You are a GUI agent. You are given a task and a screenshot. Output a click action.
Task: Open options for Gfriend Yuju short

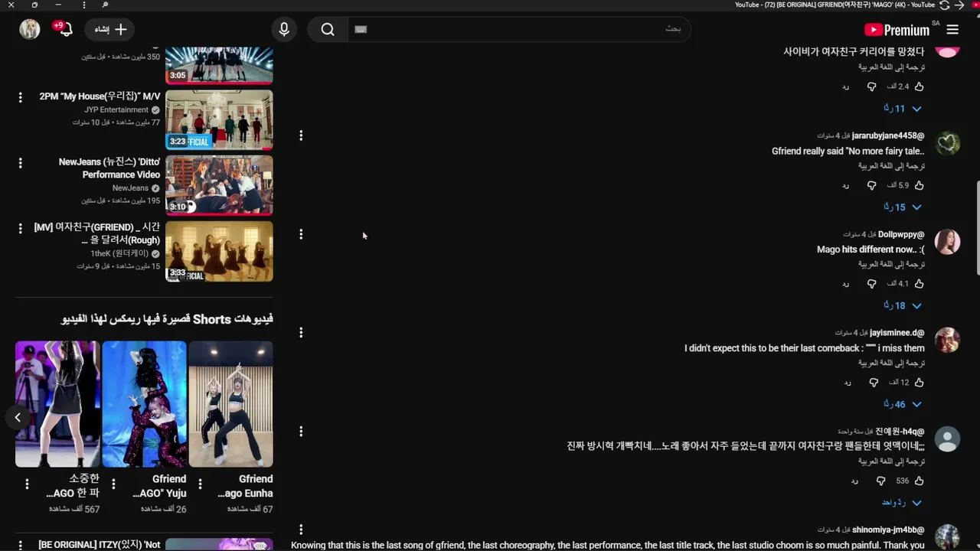[113, 484]
